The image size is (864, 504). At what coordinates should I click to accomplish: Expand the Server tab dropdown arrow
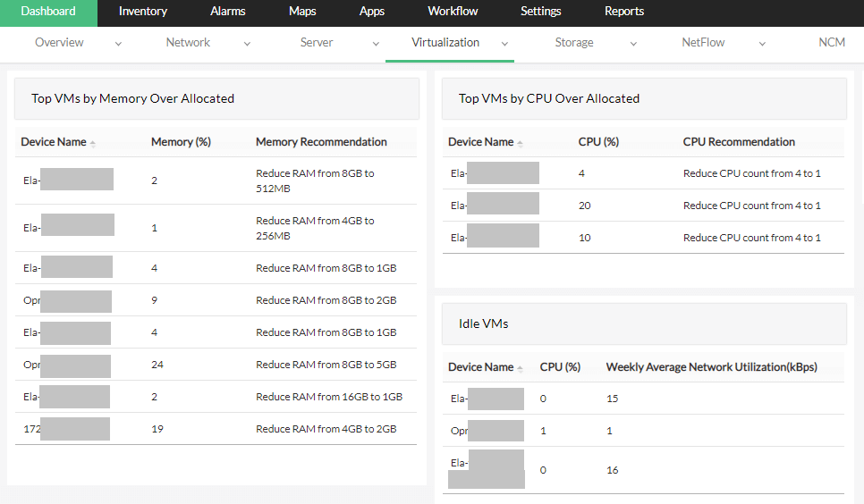pyautogui.click(x=376, y=44)
